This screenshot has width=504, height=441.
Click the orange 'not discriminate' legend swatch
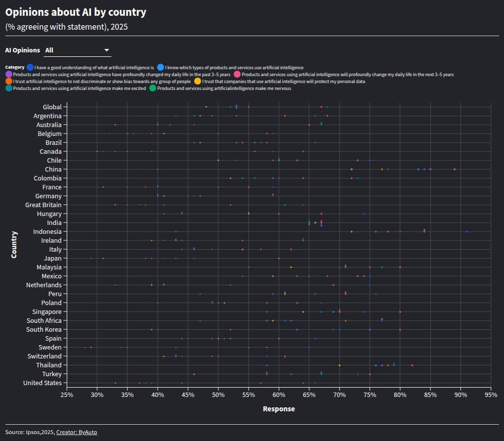point(9,82)
